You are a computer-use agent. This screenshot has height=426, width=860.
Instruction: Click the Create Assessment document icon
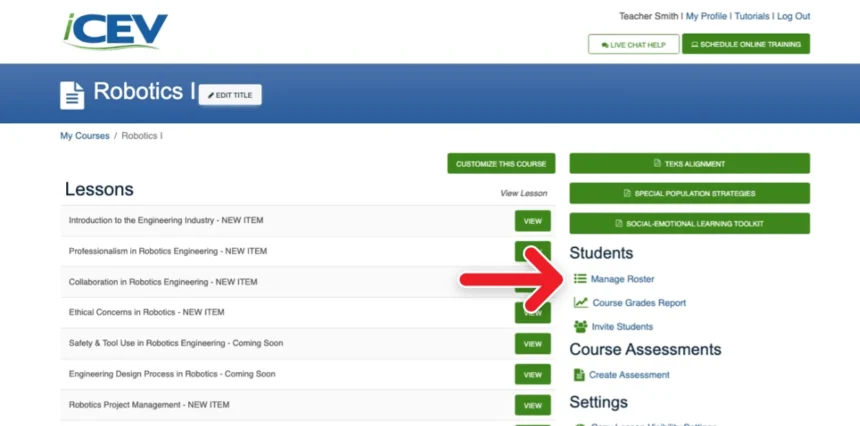pyautogui.click(x=580, y=375)
